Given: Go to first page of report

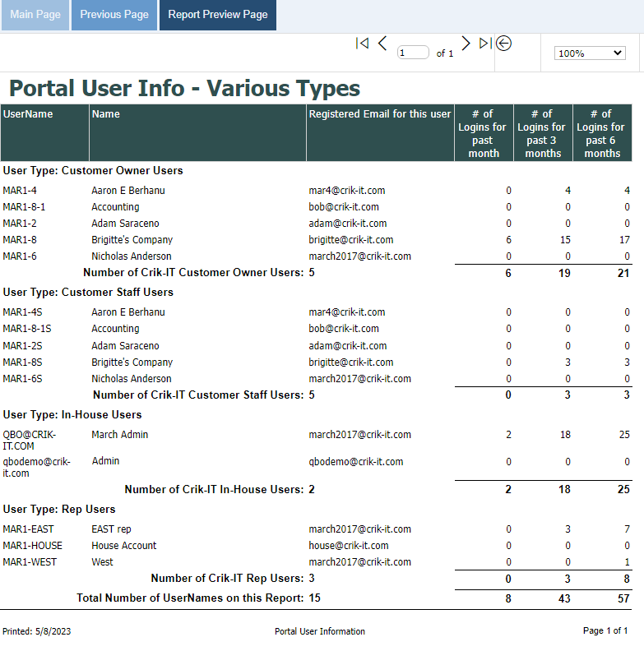Looking at the screenshot, I should pyautogui.click(x=362, y=44).
